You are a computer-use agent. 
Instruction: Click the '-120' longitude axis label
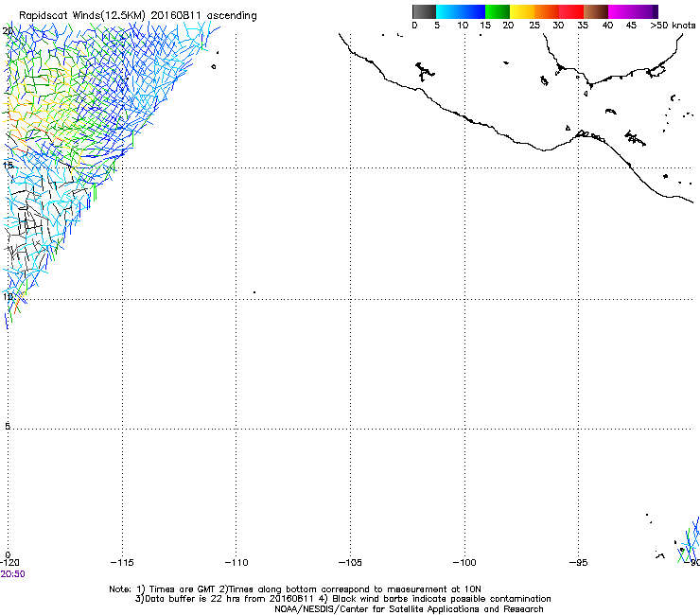pos(9,563)
